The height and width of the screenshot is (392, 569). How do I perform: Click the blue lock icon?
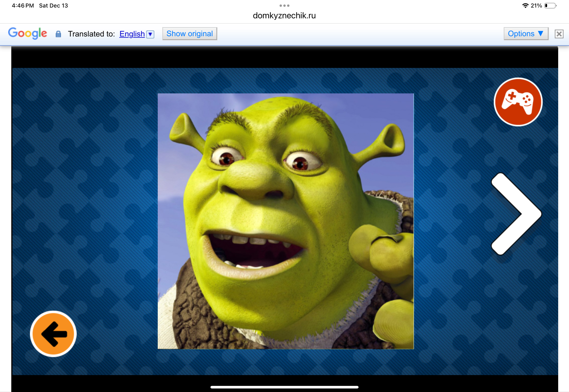click(x=58, y=34)
